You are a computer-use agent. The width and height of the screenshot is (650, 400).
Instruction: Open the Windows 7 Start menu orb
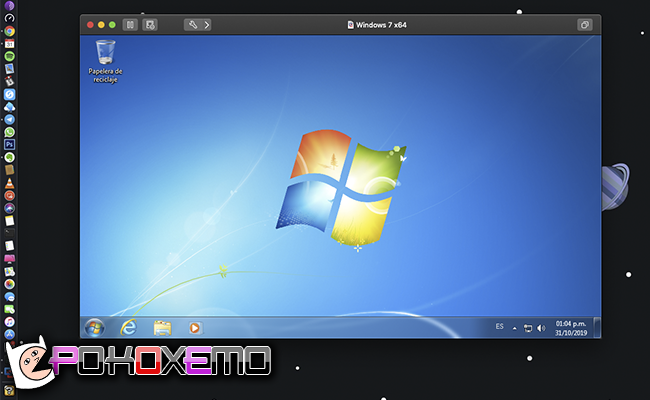pos(95,328)
